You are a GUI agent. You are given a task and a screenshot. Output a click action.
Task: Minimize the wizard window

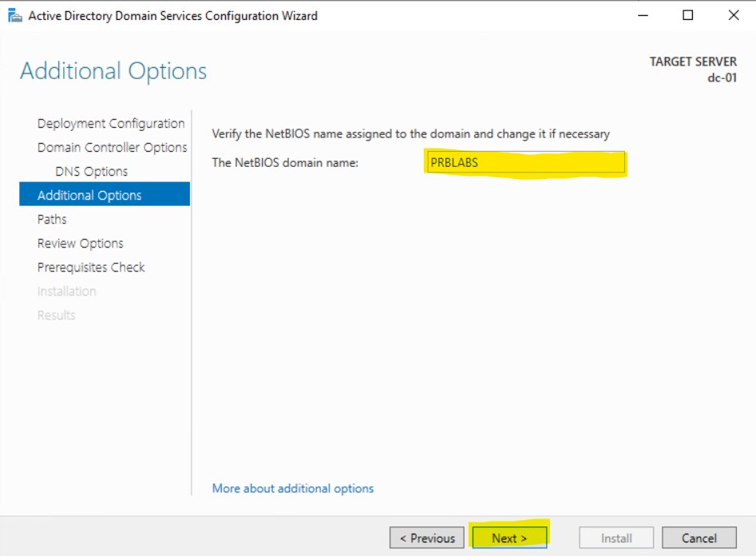coord(642,15)
